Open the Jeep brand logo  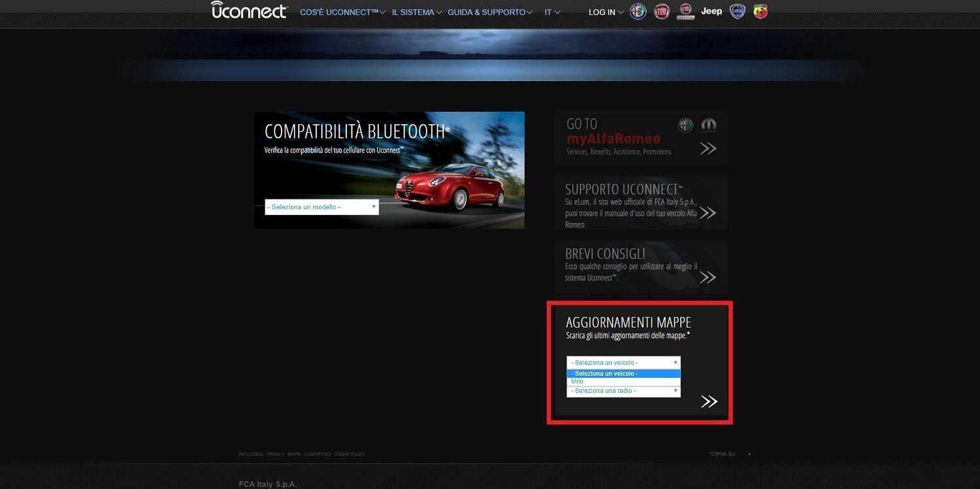coord(711,11)
